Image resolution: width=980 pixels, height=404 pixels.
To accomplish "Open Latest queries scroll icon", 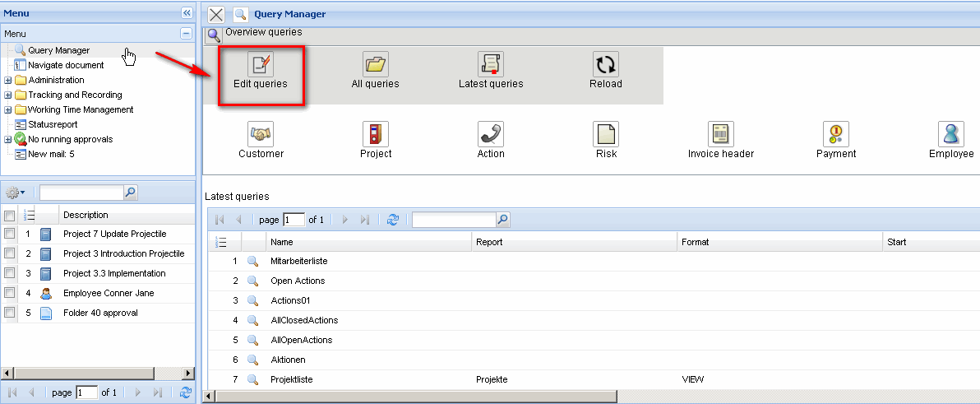I will [491, 65].
